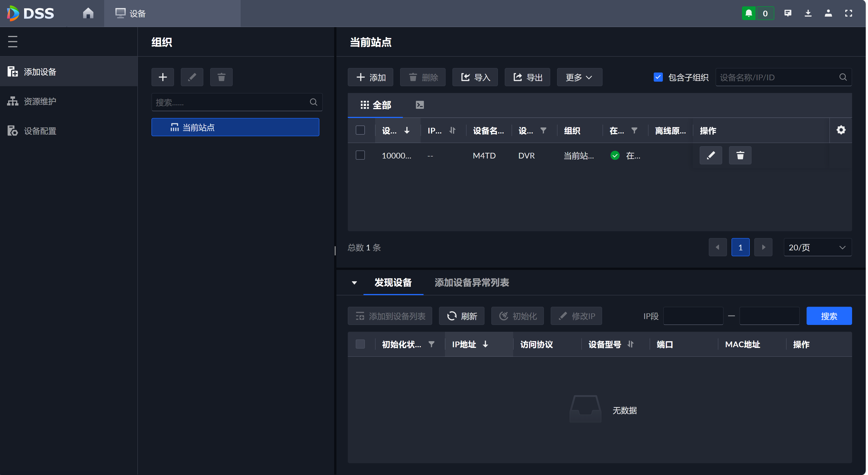Select all devices header checkbox

click(x=360, y=130)
